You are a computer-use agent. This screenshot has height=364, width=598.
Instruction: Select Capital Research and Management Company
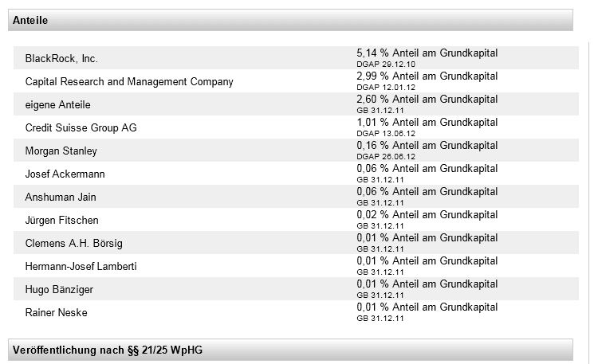pos(129,81)
